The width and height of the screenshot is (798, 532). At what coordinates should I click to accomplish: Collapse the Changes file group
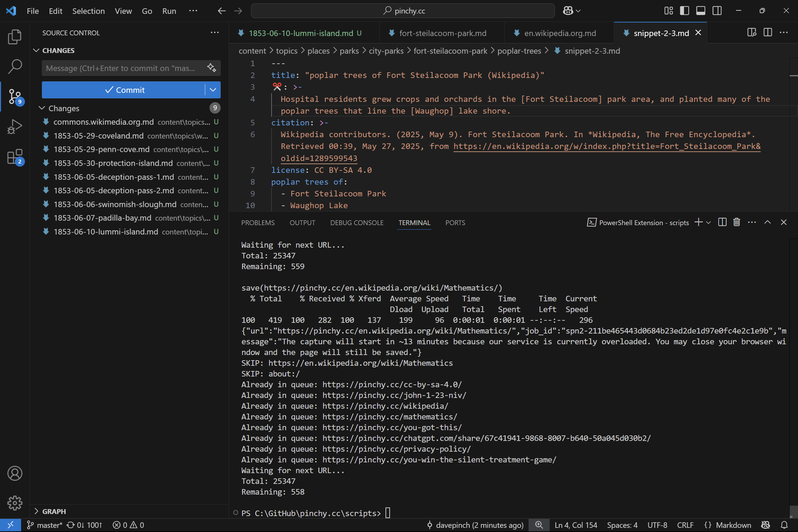(42, 108)
